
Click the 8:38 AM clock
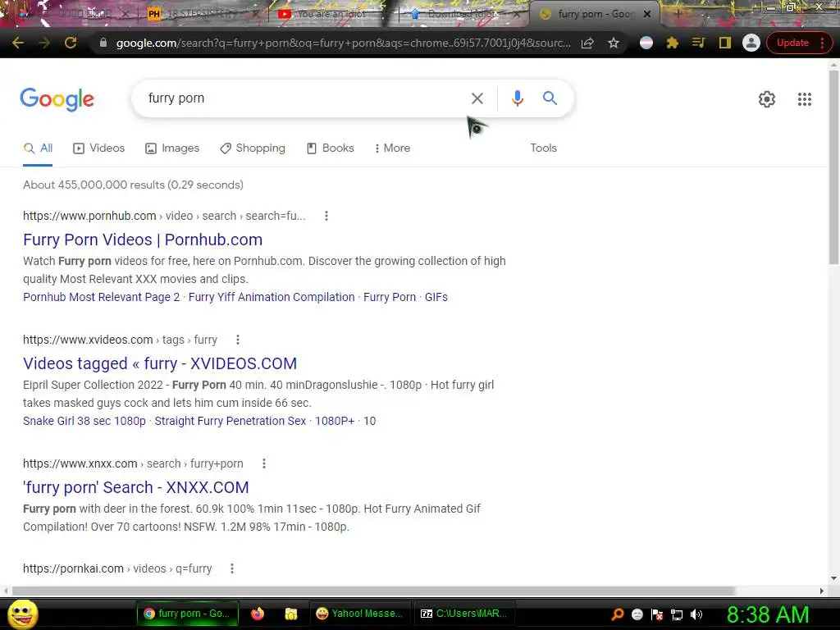click(x=767, y=615)
